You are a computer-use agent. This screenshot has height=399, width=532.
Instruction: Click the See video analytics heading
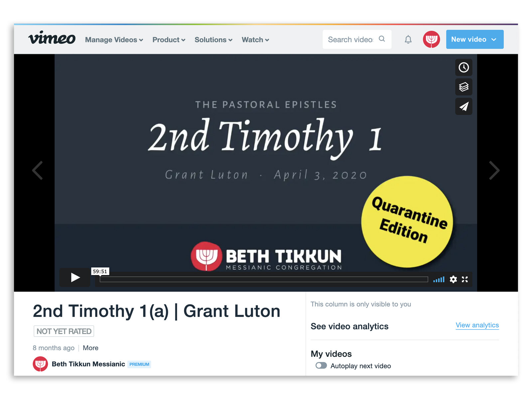coord(349,326)
